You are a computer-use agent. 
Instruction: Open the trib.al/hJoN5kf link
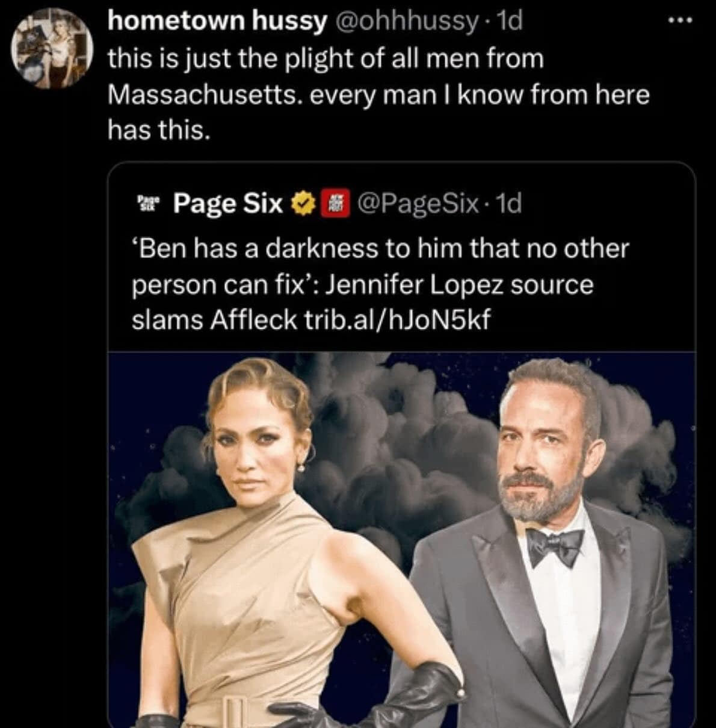point(393,321)
